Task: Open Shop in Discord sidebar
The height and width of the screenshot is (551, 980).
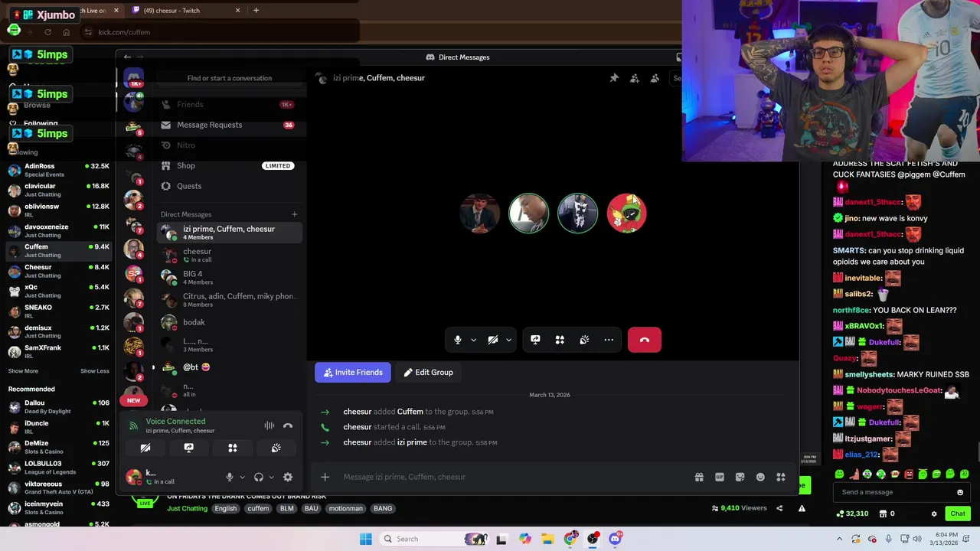Action: tap(228, 165)
